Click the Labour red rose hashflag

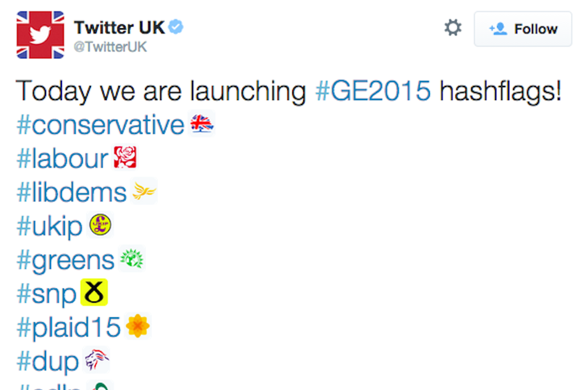click(125, 157)
